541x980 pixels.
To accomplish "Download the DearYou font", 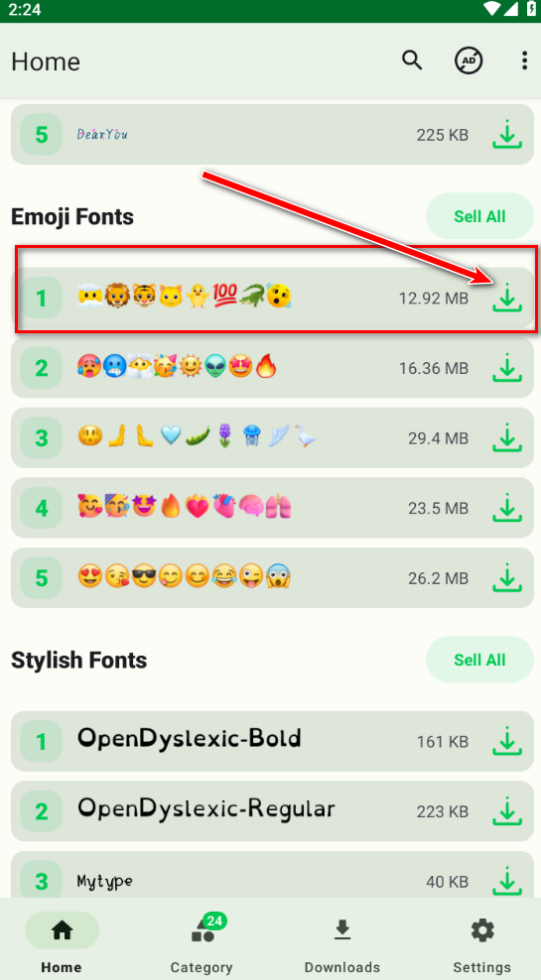I will coord(507,135).
